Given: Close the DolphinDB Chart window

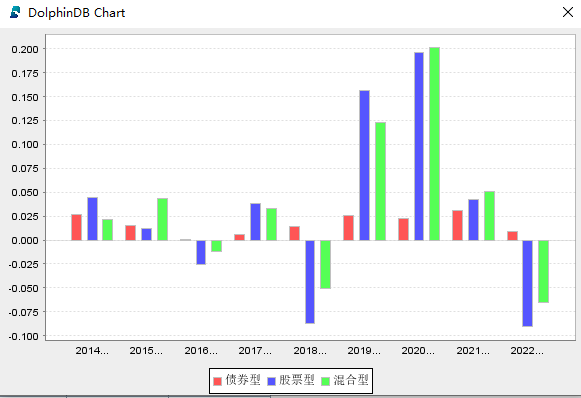Looking at the screenshot, I should point(568,12).
